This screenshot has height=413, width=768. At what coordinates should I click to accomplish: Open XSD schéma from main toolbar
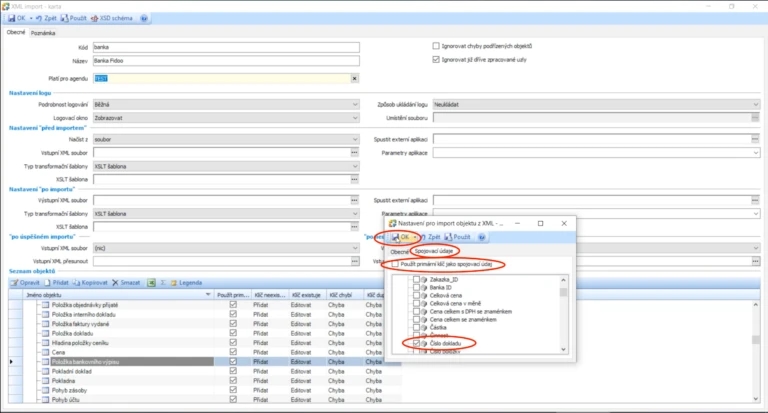tap(112, 18)
